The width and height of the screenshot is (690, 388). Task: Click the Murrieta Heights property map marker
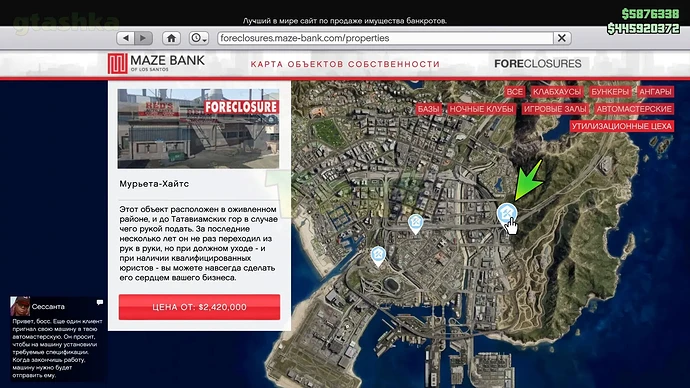coord(507,215)
